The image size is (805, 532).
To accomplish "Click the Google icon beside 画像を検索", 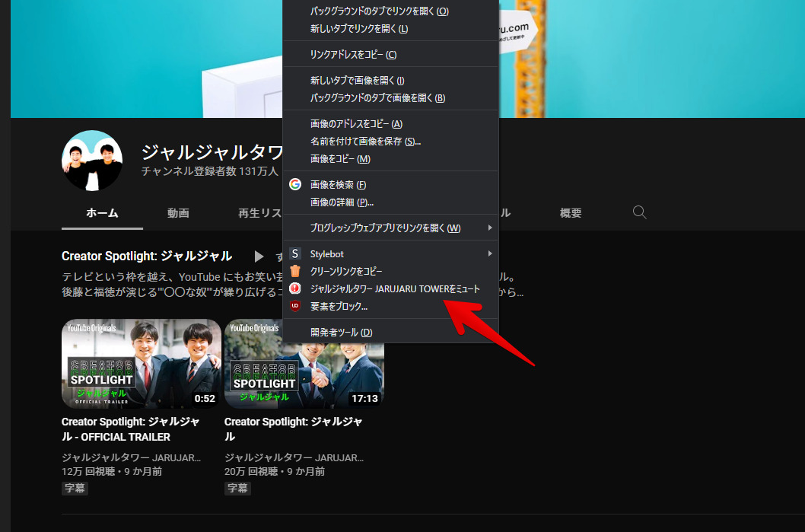I will tap(295, 184).
